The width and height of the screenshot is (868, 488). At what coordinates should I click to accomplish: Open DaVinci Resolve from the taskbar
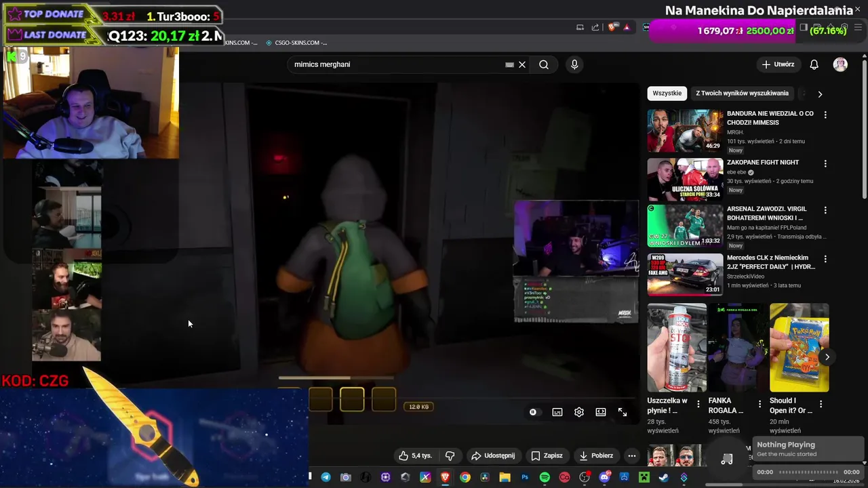pyautogui.click(x=485, y=477)
